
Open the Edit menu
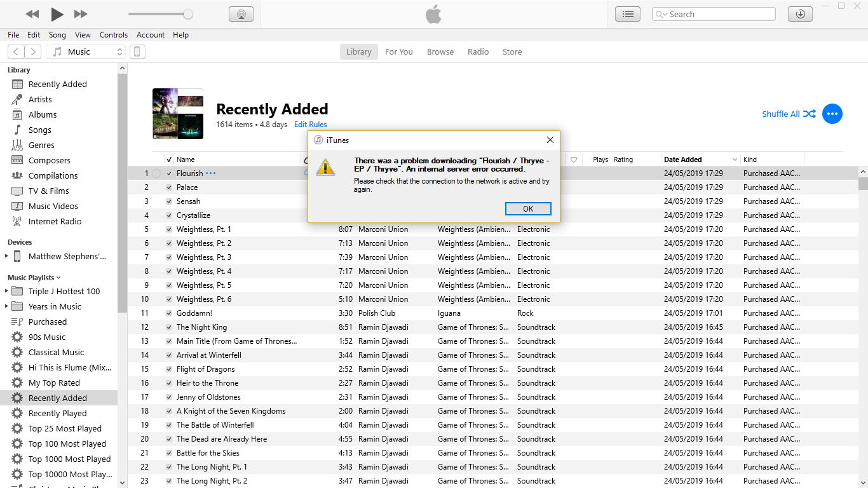point(34,35)
